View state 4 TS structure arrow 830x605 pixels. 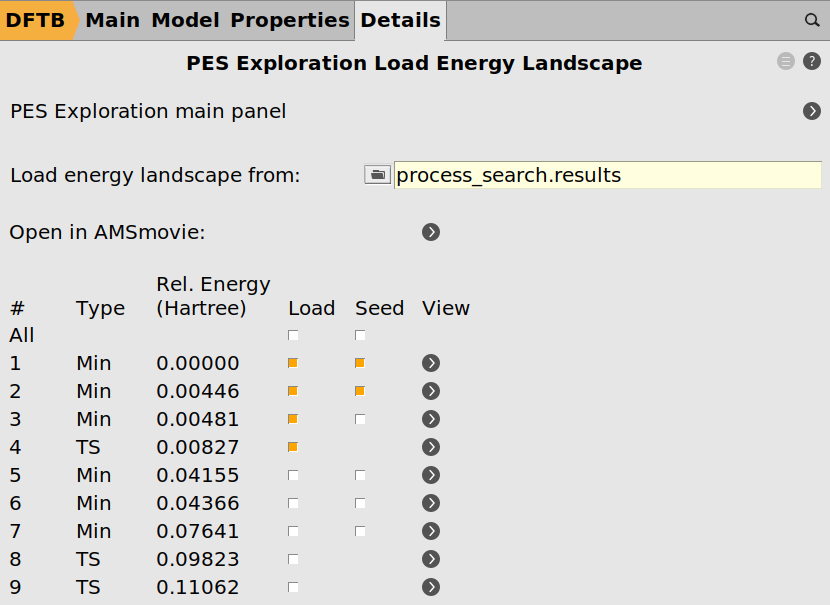pos(431,447)
